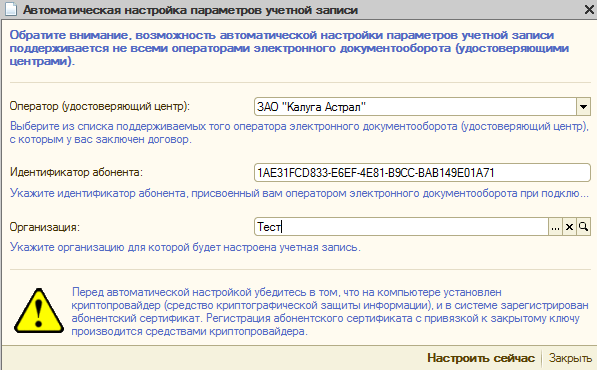Viewport: 597px width, 370px height.
Task: Click the Оператор (удостоверяющий центр) label
Action: pos(99,106)
